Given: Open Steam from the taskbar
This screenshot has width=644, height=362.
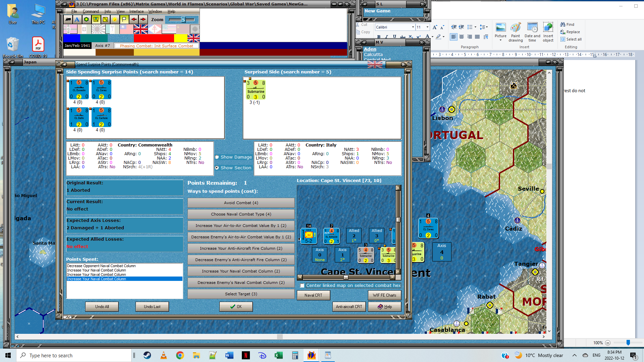Looking at the screenshot, I should tap(147, 355).
